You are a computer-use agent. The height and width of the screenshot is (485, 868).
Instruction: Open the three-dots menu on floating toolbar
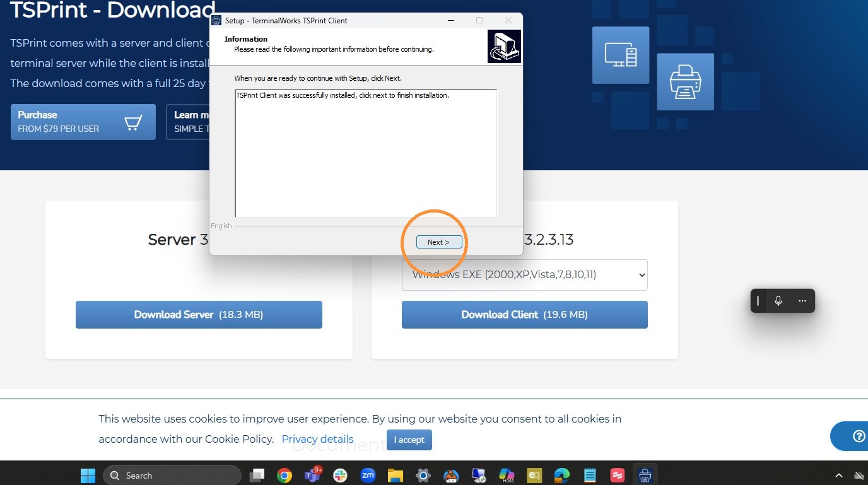802,301
